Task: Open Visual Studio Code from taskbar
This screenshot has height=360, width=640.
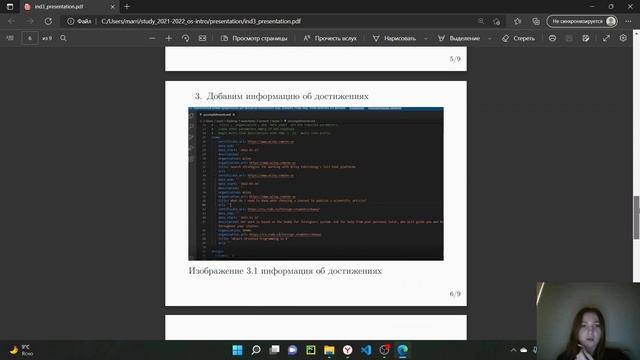Action: 366,350
